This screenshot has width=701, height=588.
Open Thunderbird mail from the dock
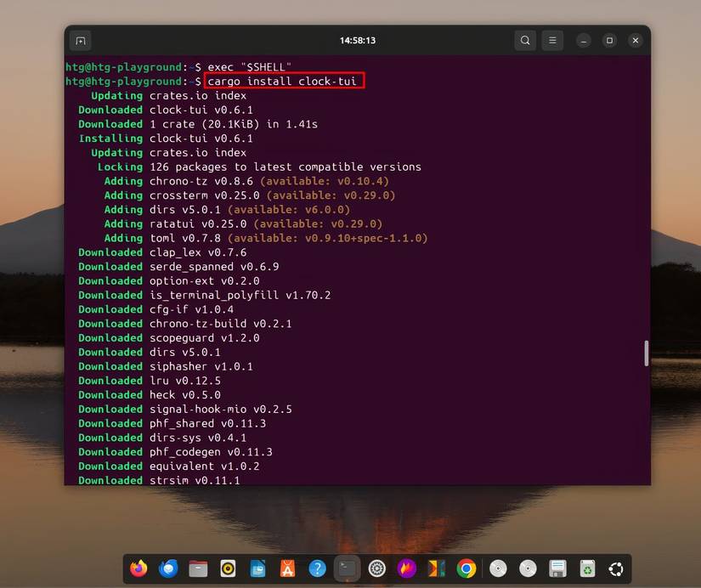168,568
